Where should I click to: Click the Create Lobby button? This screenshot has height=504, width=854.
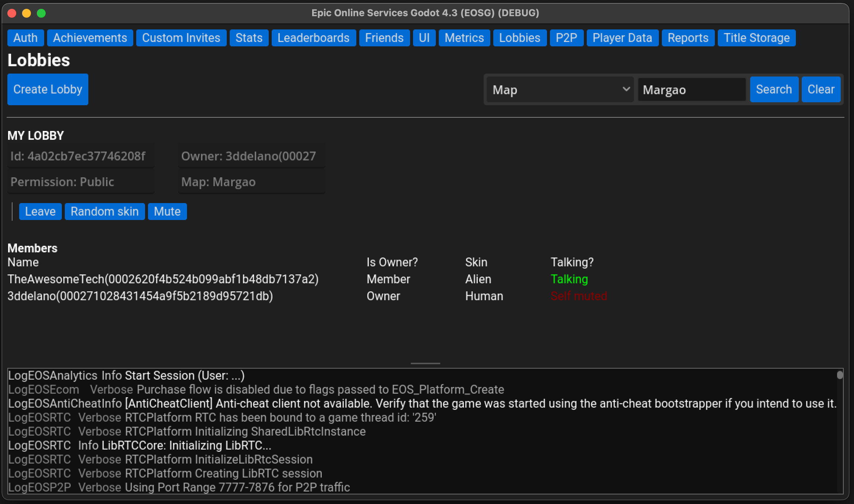click(x=48, y=89)
